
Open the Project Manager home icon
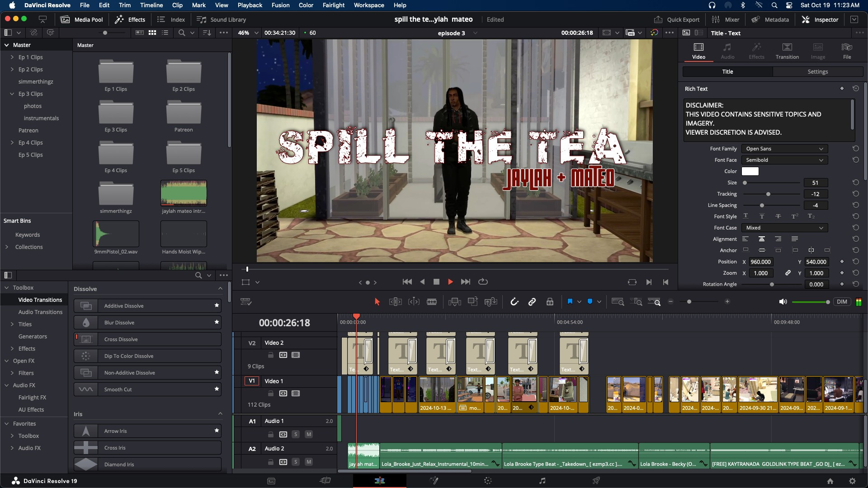(x=830, y=481)
